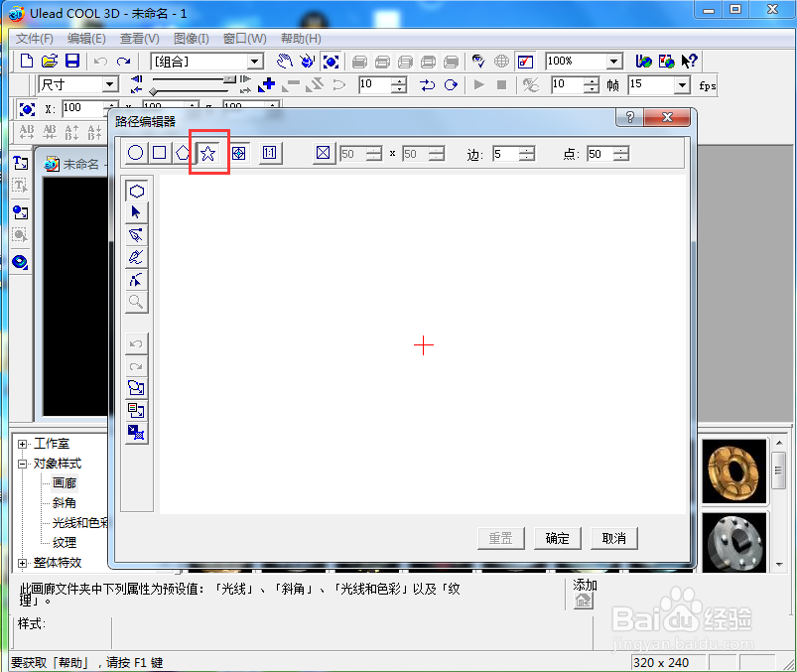797x672 pixels.
Task: Click the insert text T tool
Action: click(x=20, y=163)
